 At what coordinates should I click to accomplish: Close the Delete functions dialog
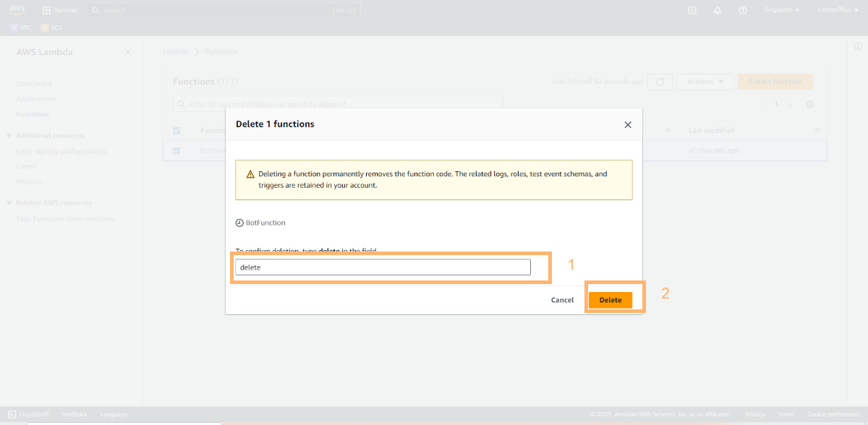(628, 124)
